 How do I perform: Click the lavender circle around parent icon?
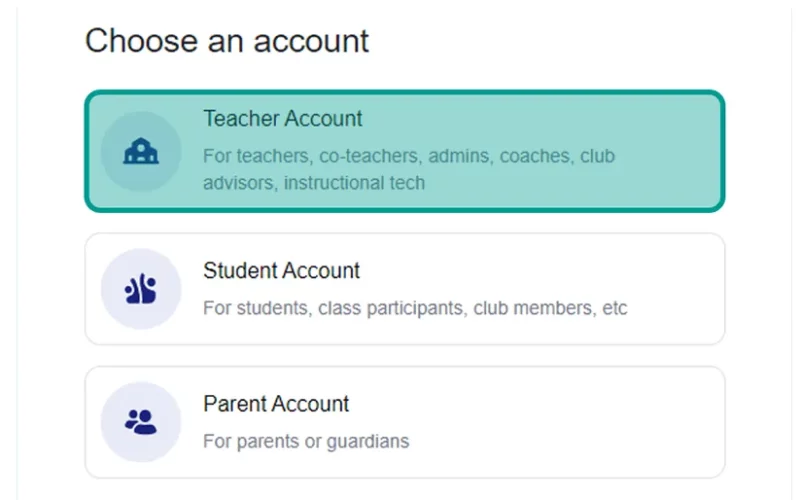[x=141, y=422]
